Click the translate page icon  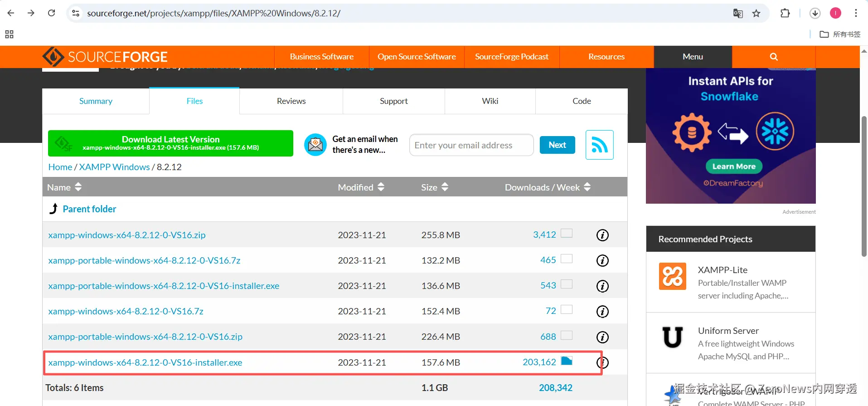738,13
